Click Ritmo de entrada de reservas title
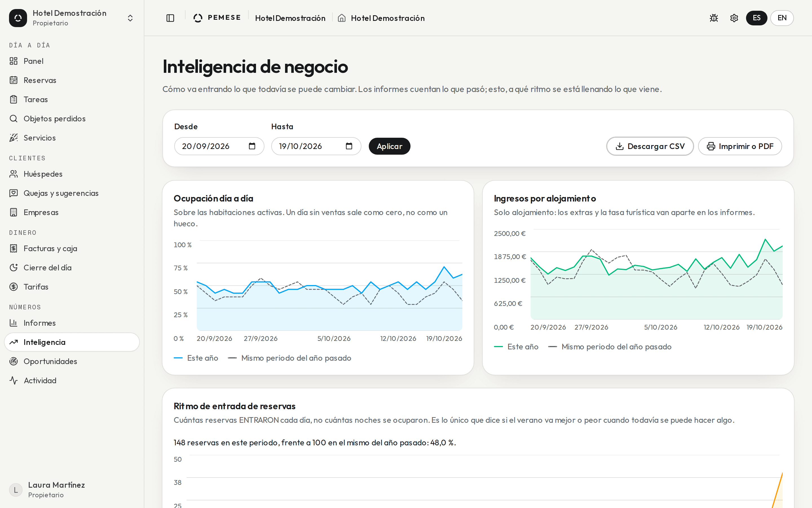Screen dimensions: 812x508 coord(235,406)
